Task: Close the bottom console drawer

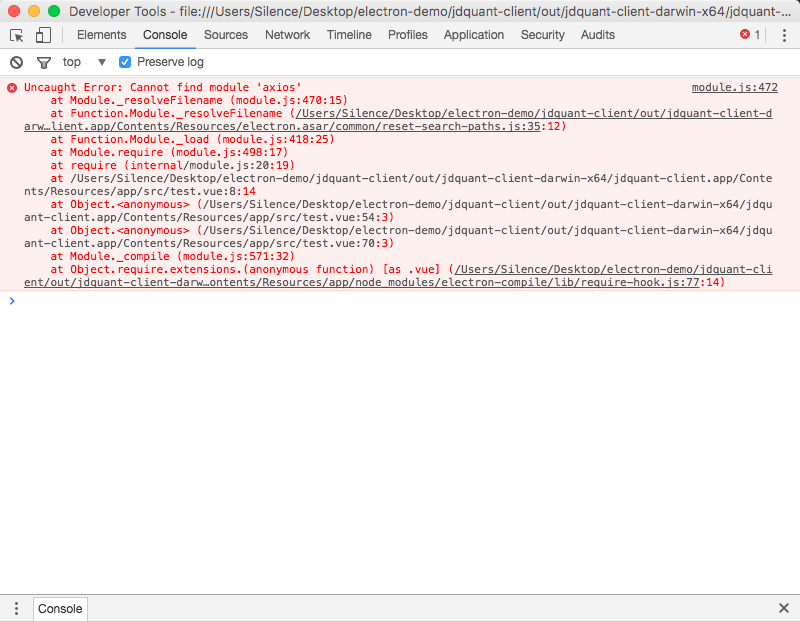Action: point(784,608)
